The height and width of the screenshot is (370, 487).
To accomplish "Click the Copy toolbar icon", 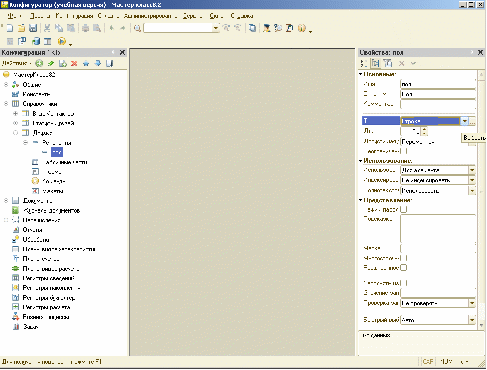I will click(59, 28).
